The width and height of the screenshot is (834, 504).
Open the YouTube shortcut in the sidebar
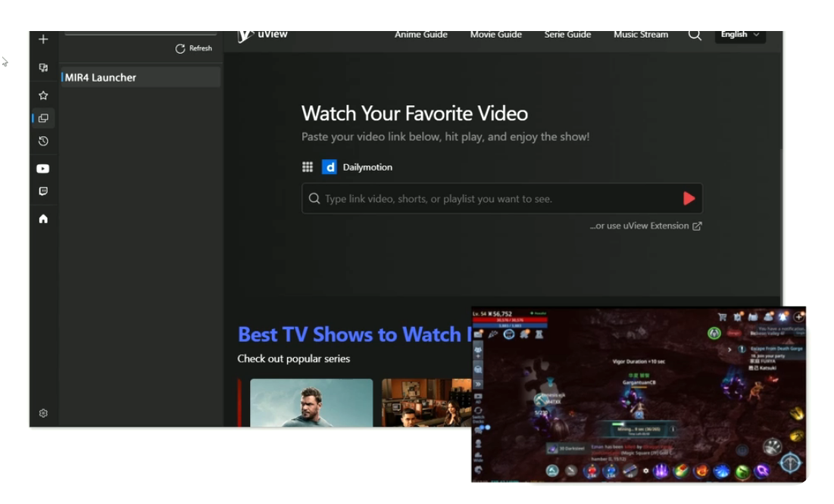[43, 168]
